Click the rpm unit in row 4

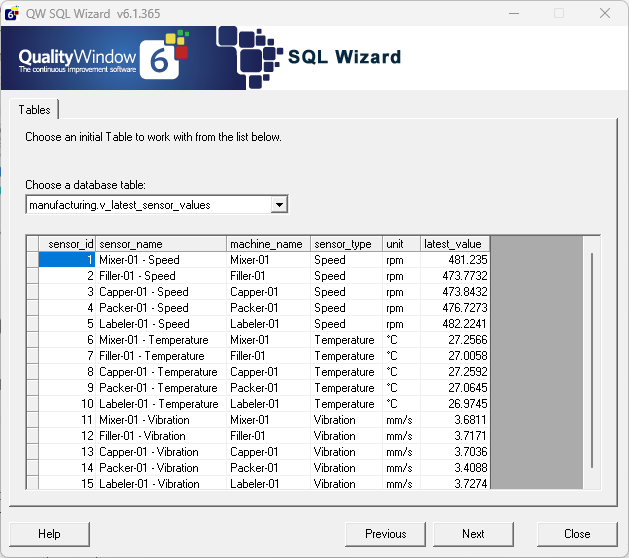click(401, 308)
